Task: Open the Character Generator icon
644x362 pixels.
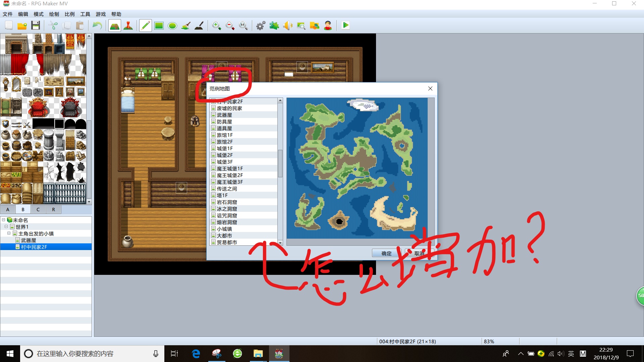Action: pos(328,25)
